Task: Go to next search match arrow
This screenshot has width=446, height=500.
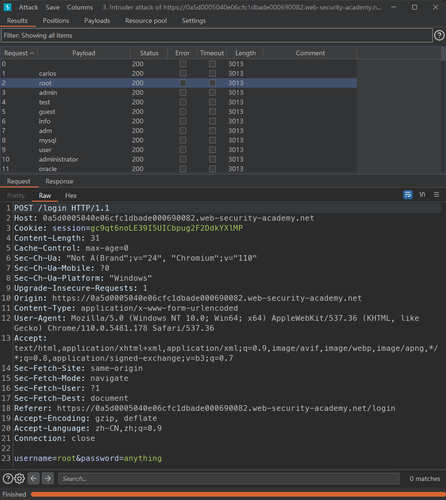Action: point(48,479)
